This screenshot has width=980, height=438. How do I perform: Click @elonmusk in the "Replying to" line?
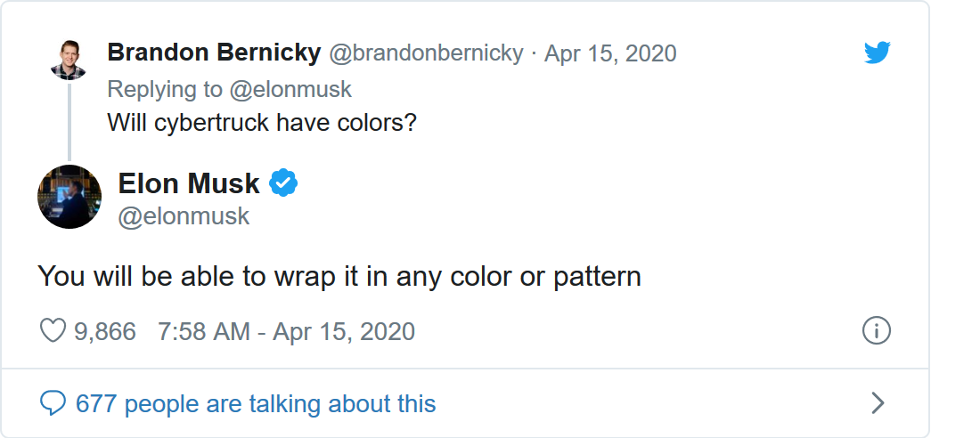(293, 89)
